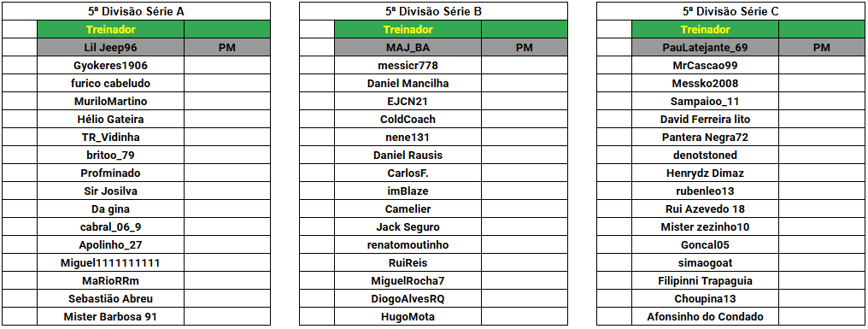The height and width of the screenshot is (329, 868).
Task: Select the Filipinni Trapaguia cell
Action: [x=706, y=281]
